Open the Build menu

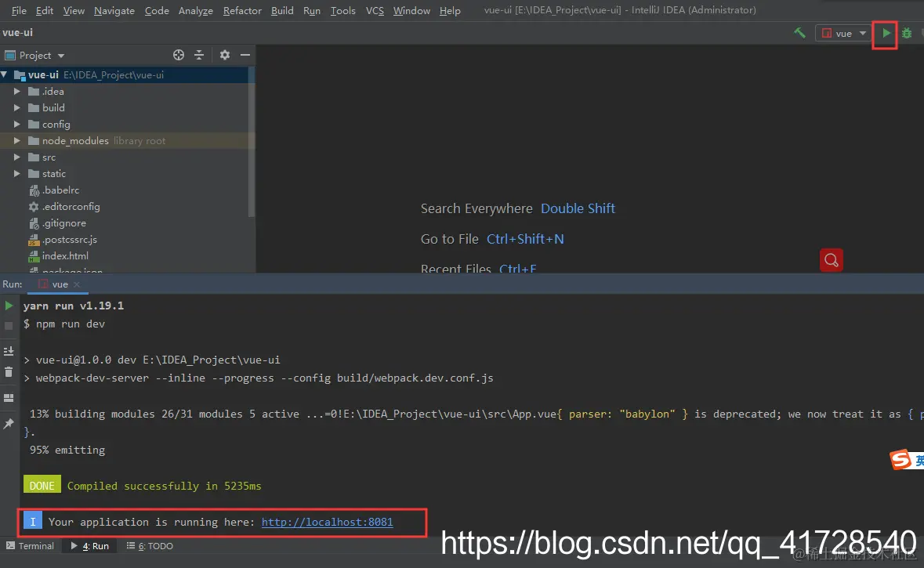282,11
